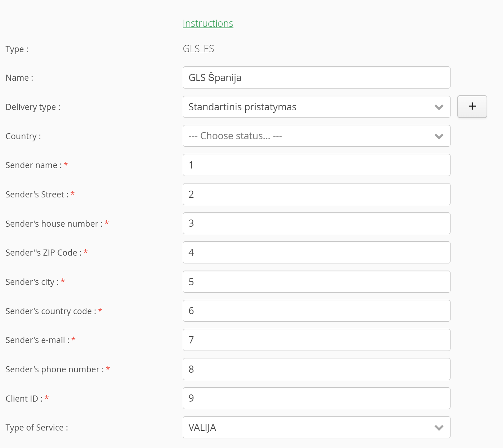
Task: Focus the Client ID input field
Action: pyautogui.click(x=317, y=398)
